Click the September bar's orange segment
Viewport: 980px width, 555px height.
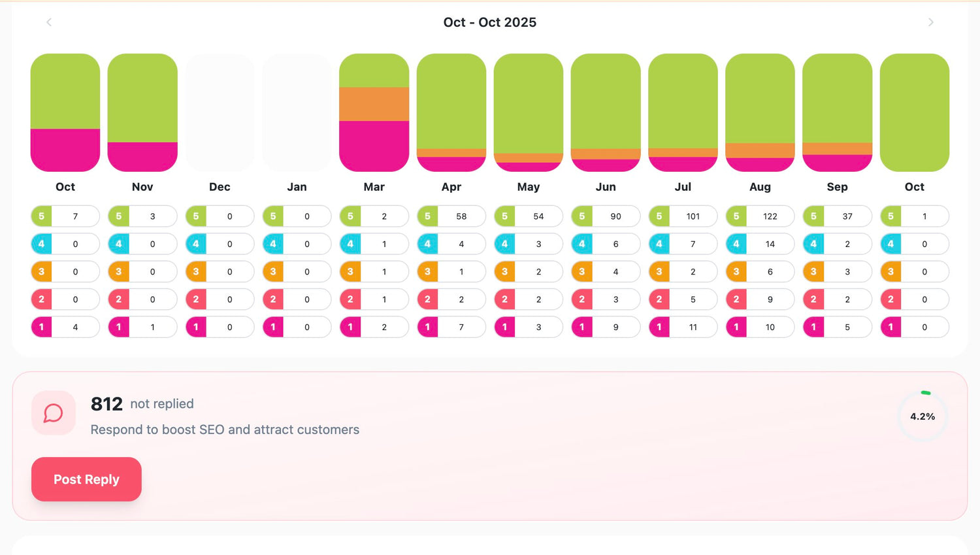click(x=837, y=148)
